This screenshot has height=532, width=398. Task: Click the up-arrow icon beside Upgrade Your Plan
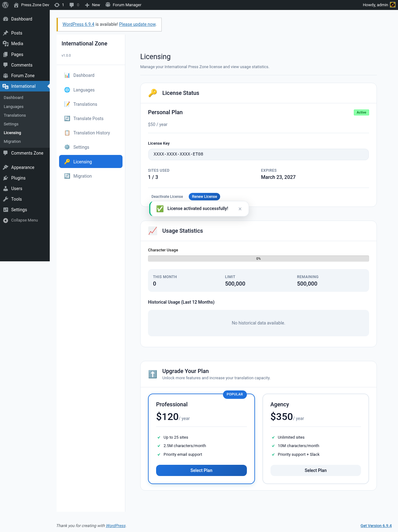(x=153, y=374)
